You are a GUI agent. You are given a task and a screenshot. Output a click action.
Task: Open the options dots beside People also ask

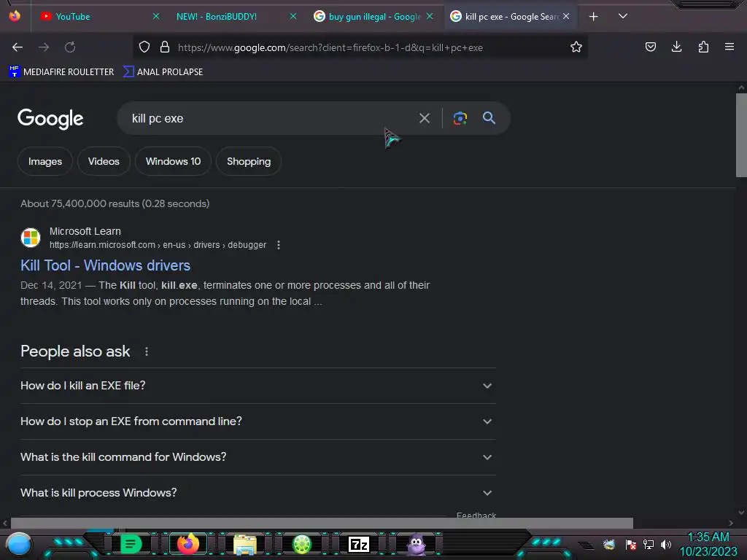pos(146,351)
